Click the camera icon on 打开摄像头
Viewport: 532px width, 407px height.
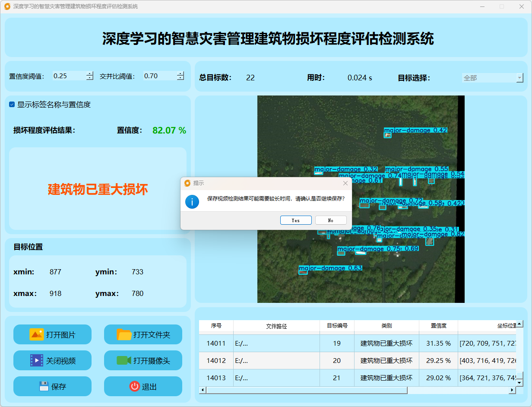(124, 360)
